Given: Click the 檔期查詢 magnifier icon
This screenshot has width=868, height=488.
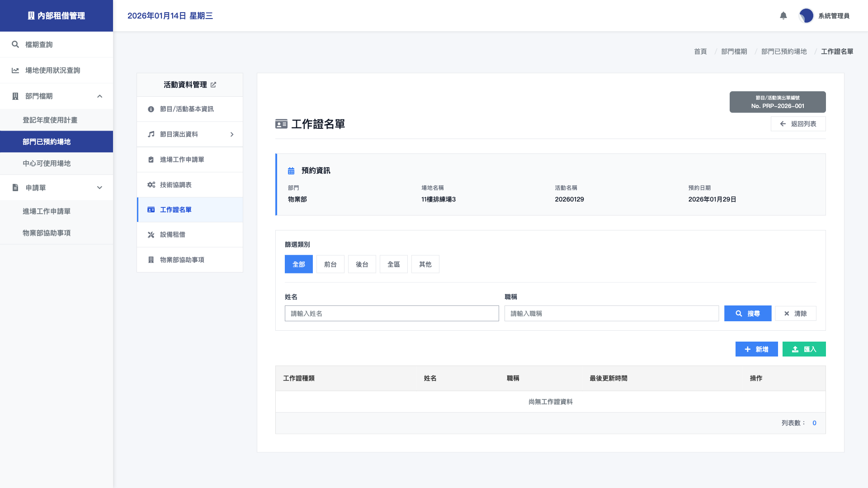Looking at the screenshot, I should click(15, 44).
